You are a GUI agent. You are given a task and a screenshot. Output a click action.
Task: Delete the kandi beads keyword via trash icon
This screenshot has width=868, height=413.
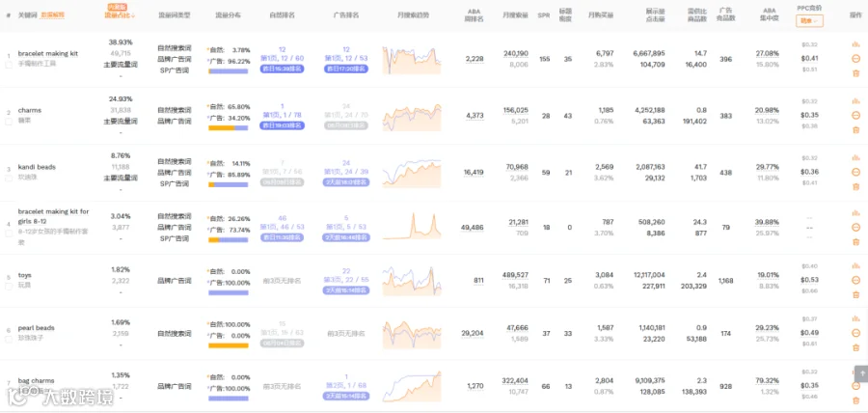tap(855, 187)
